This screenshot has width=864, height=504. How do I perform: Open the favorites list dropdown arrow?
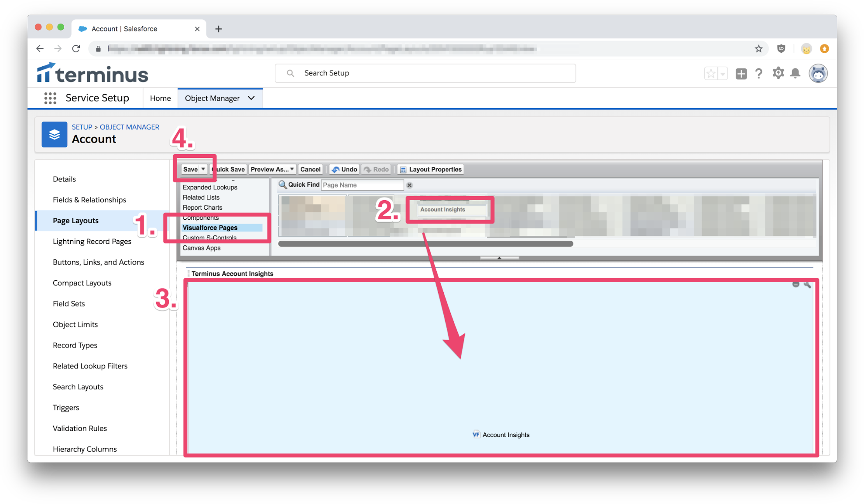click(723, 74)
